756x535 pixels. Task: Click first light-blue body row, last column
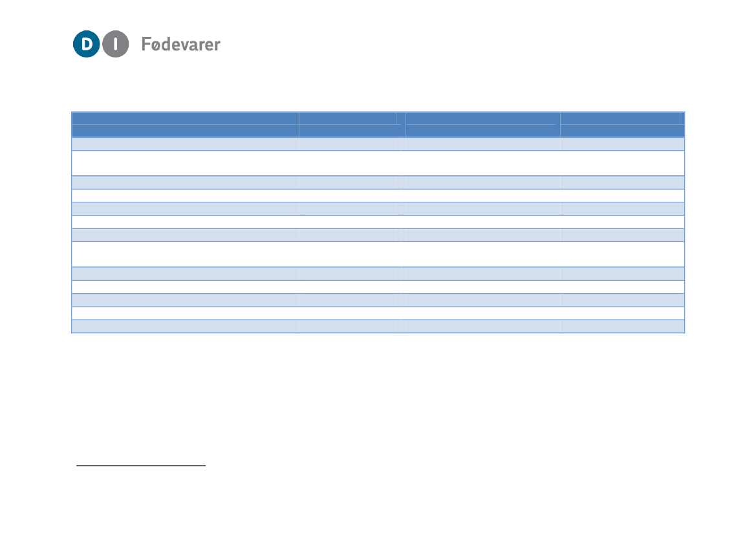(621, 144)
